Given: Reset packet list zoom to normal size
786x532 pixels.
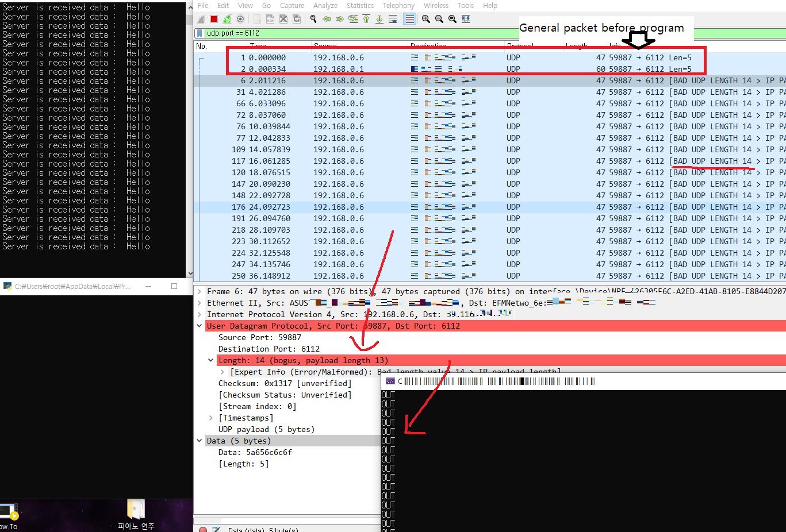Looking at the screenshot, I should coord(453,18).
